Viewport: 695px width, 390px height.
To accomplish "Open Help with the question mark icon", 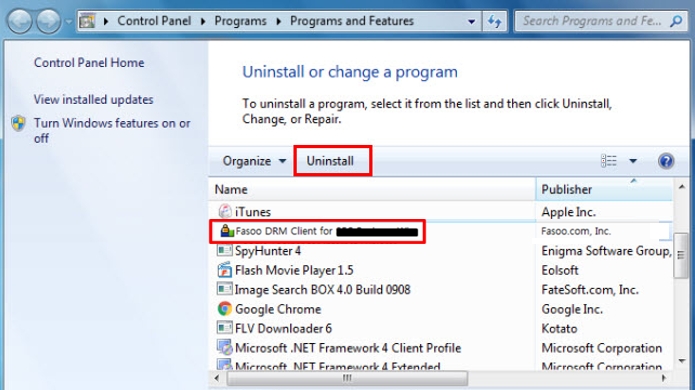I will 666,161.
